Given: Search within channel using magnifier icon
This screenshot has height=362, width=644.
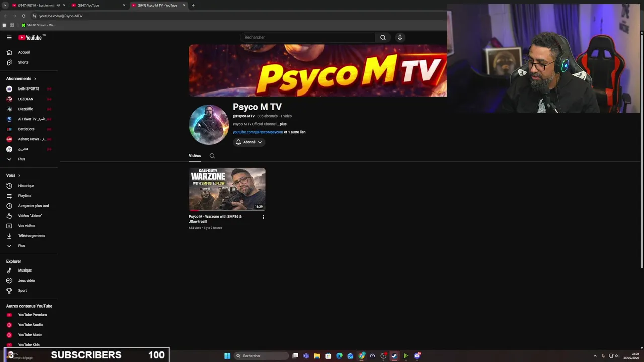Looking at the screenshot, I should [x=212, y=156].
